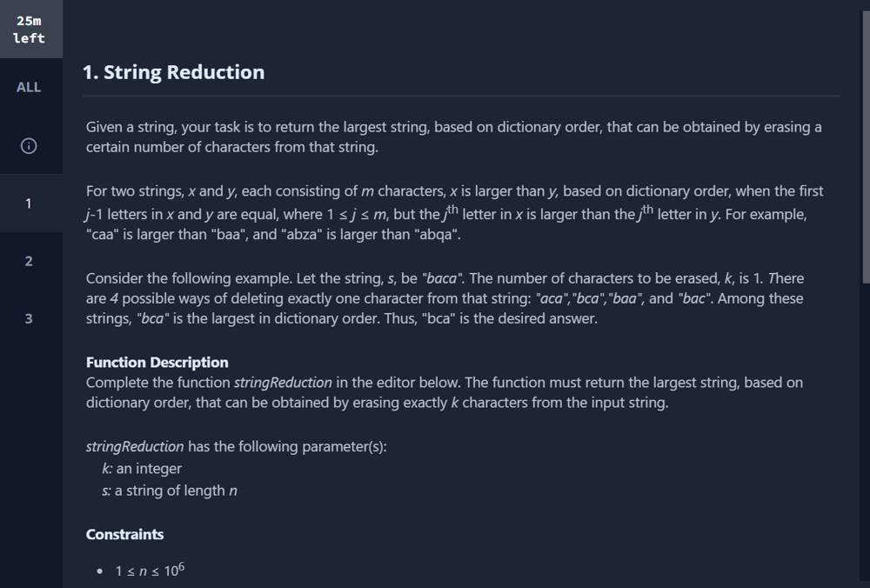870x588 pixels.
Task: Click 'has the following parameter(s)' text
Action: [287, 446]
